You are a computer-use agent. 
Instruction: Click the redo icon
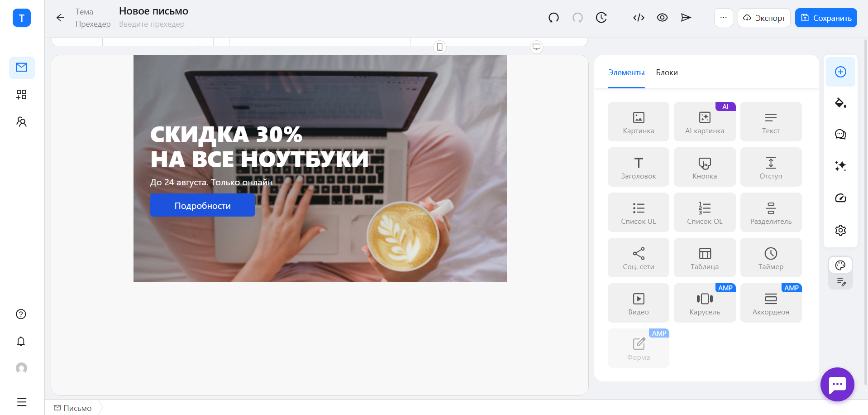click(x=577, y=18)
